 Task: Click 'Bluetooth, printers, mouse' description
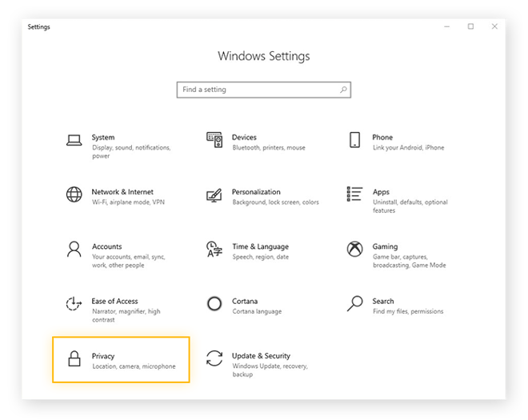click(269, 147)
